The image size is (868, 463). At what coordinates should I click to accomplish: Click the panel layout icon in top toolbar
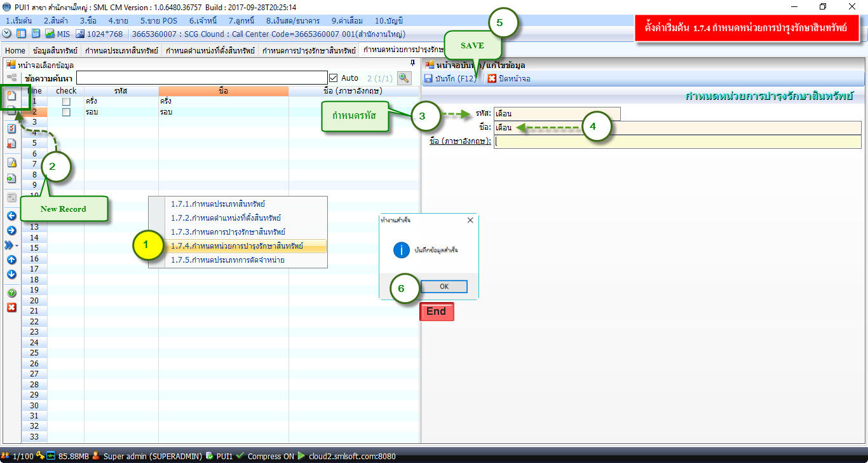pyautogui.click(x=21, y=34)
